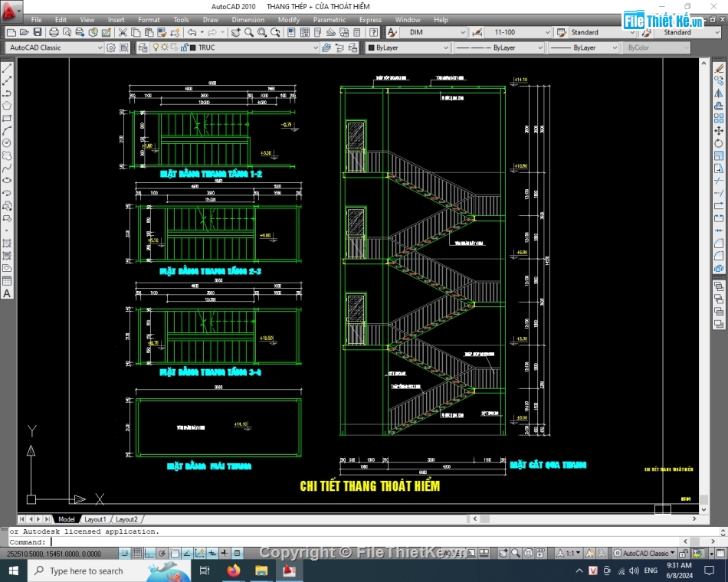Screen dimensions: 728x582
Task: Open the Format menu
Action: pyautogui.click(x=149, y=19)
